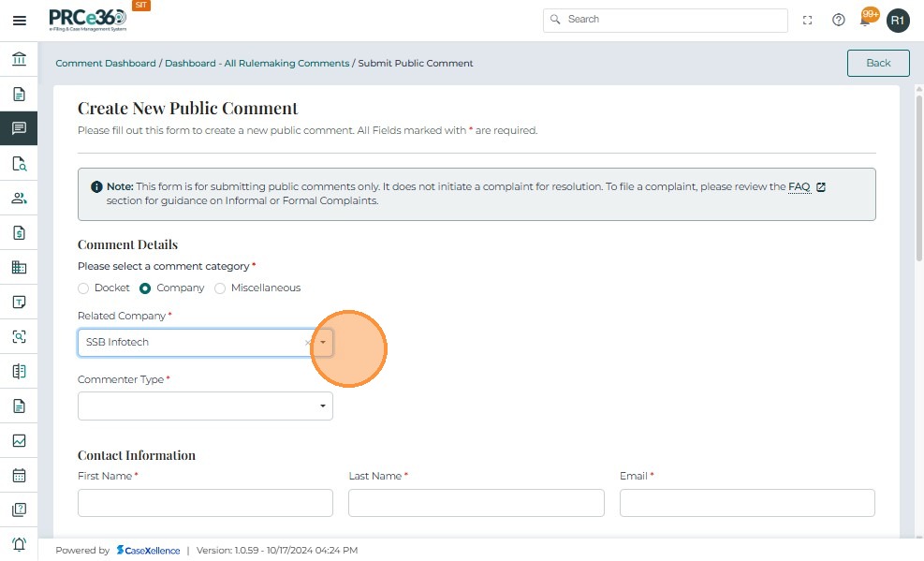Open the comments sidebar icon
Viewport: 924px width, 561px height.
pos(19,128)
